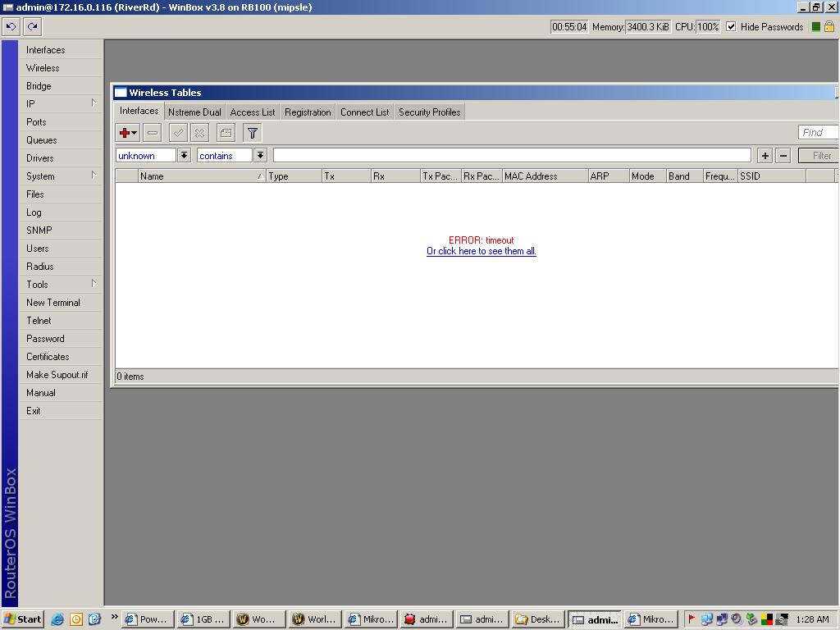Viewport: 840px width, 630px height.
Task: Open Ports in the sidebar menu
Action: point(60,122)
